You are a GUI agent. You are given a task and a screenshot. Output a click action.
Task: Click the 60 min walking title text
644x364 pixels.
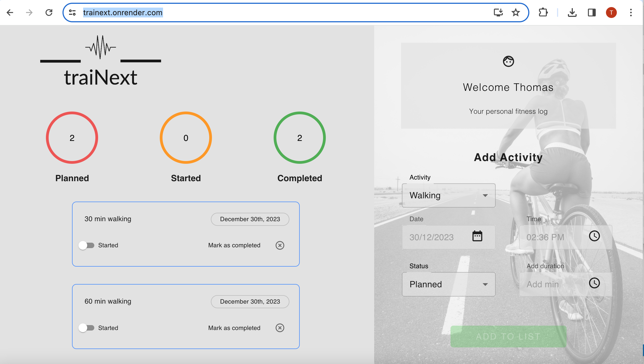click(x=108, y=301)
